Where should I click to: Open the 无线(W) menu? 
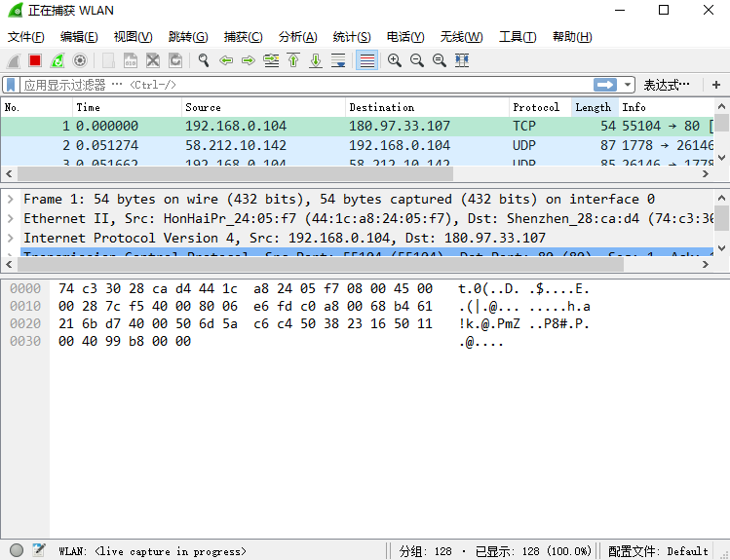(461, 37)
